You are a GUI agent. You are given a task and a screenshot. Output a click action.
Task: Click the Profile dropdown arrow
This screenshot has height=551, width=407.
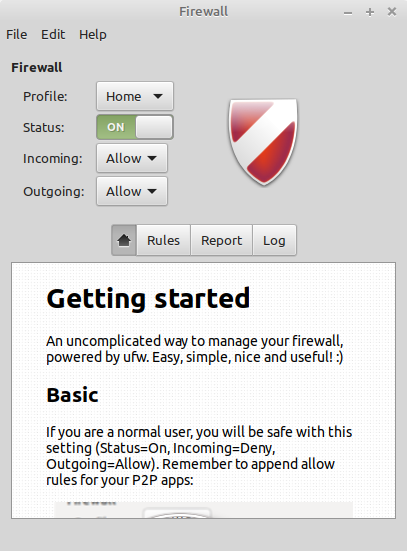tap(158, 96)
